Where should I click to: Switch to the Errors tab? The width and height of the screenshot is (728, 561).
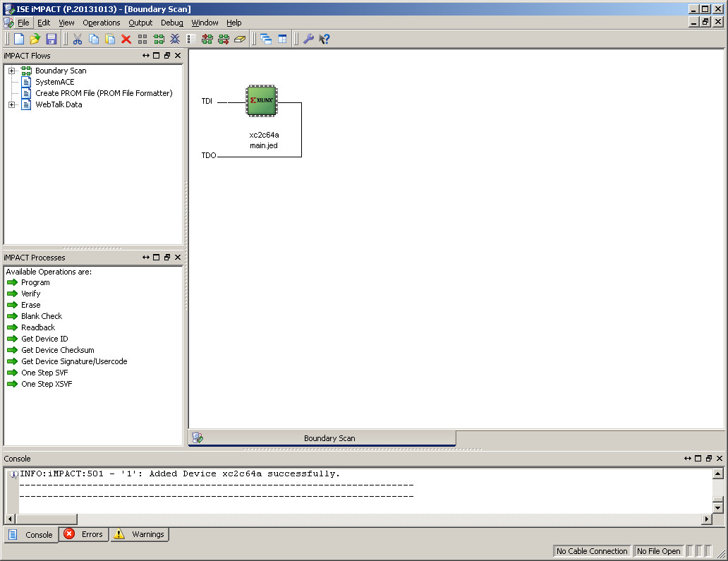pyautogui.click(x=84, y=534)
